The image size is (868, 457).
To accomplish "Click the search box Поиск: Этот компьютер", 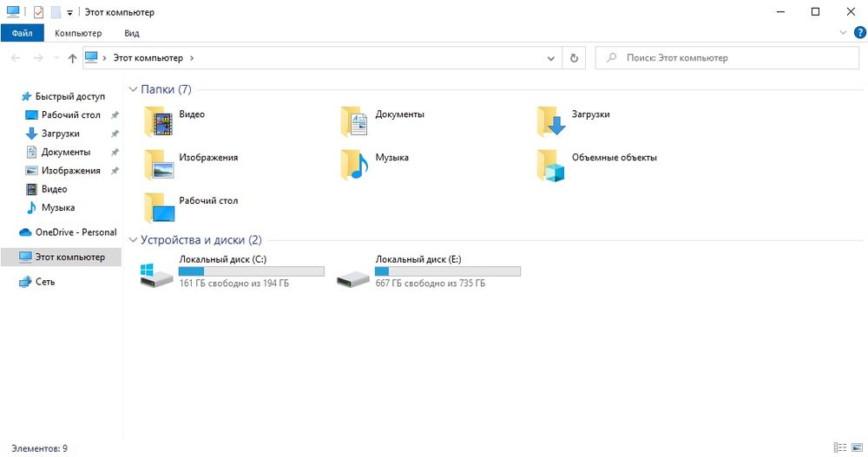I will click(727, 58).
